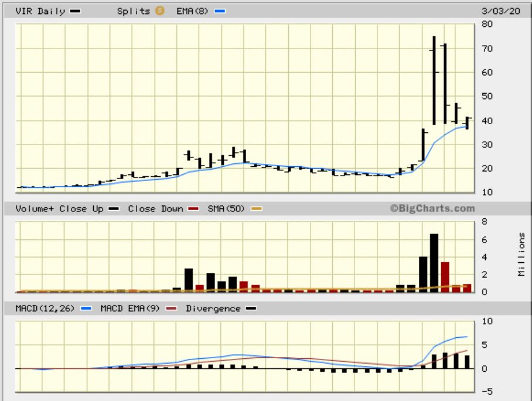The width and height of the screenshot is (532, 401).
Task: Click the price axis value 30
Action: [487, 145]
